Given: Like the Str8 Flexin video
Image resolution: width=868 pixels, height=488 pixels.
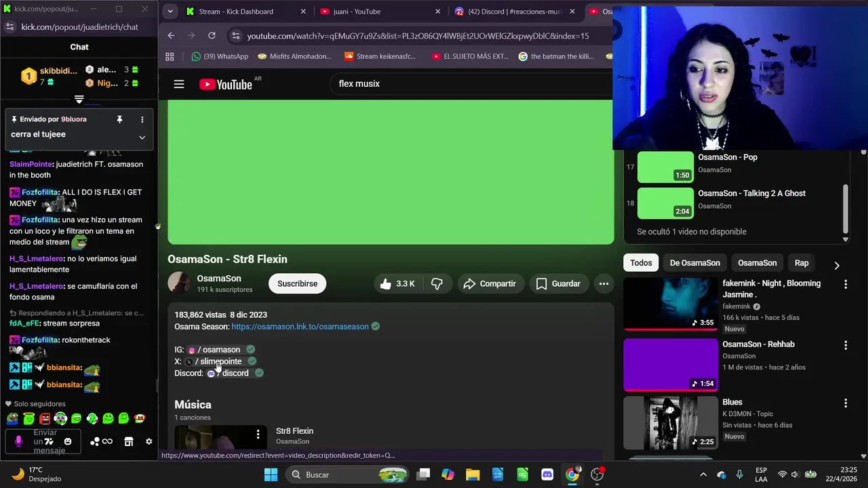Looking at the screenshot, I should click(x=397, y=284).
